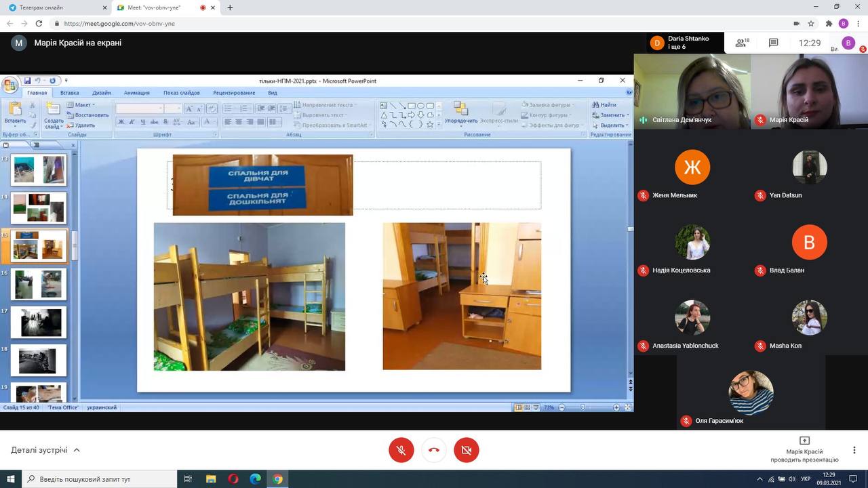Click Світлана Дем'янчук video tile
The width and height of the screenshot is (868, 488).
point(692,91)
